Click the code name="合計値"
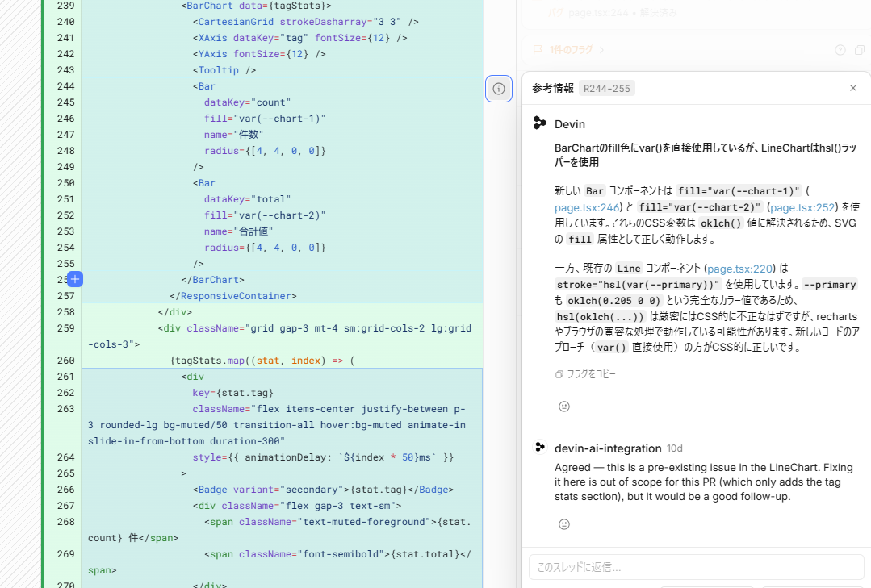 pos(239,231)
